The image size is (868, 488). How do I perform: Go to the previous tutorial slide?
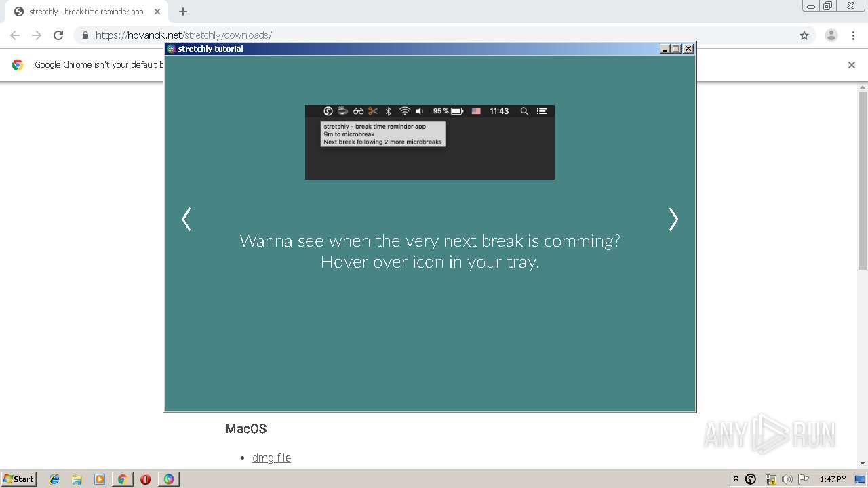coord(186,219)
